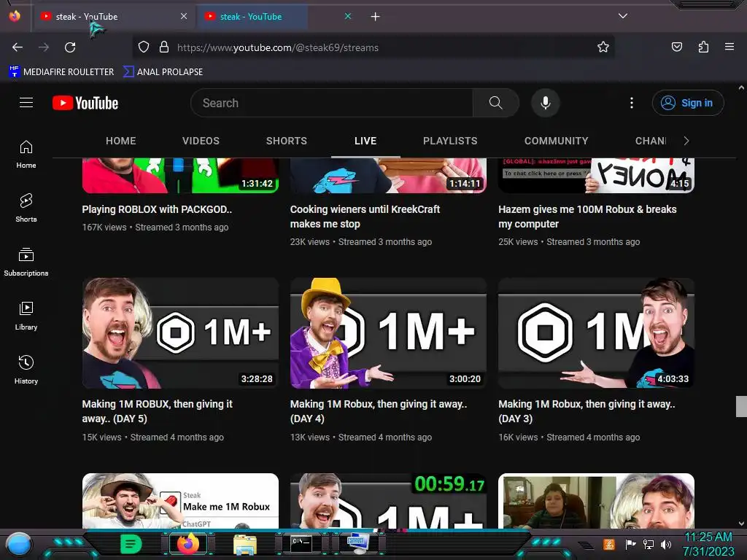Viewport: 747px width, 560px height.
Task: Open the Save to Pocket icon
Action: pos(676,47)
